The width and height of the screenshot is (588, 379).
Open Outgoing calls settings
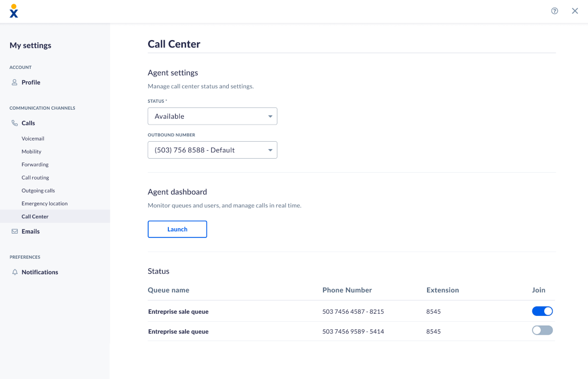pos(38,190)
